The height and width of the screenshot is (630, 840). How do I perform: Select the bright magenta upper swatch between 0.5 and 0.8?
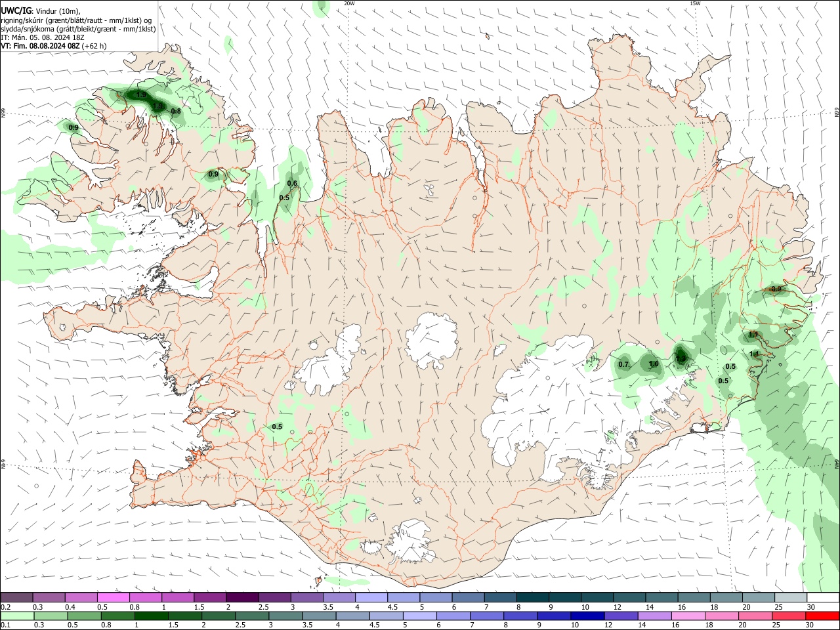coord(113,597)
